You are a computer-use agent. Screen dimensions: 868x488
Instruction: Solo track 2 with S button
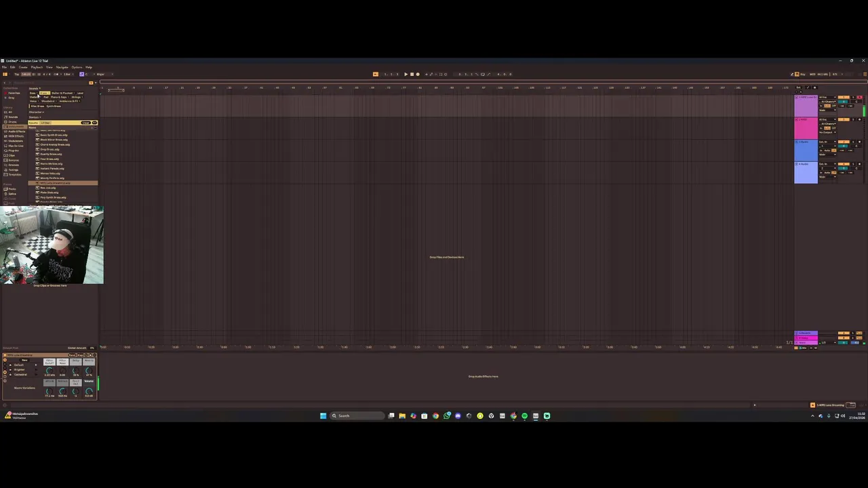pyautogui.click(x=853, y=119)
